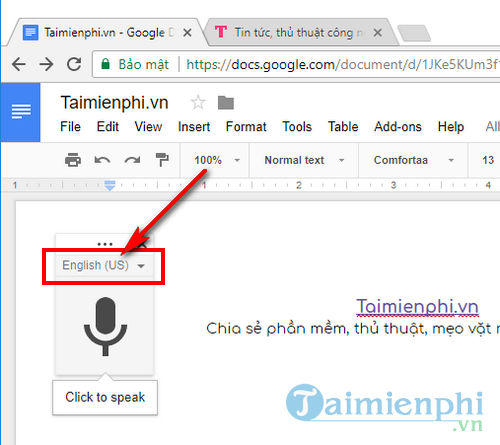Open a new browser tab

[414, 33]
